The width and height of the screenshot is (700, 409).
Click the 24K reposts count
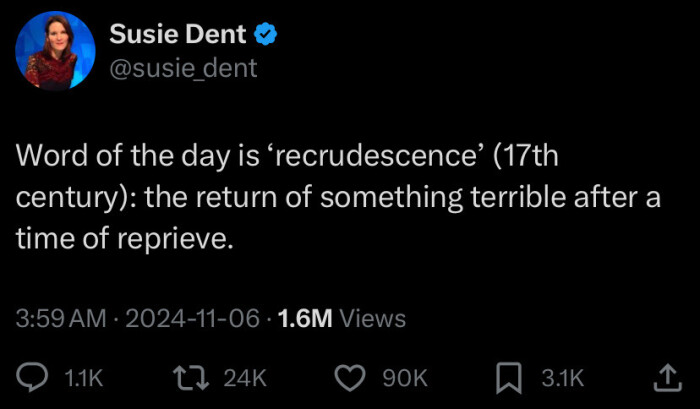(x=245, y=378)
